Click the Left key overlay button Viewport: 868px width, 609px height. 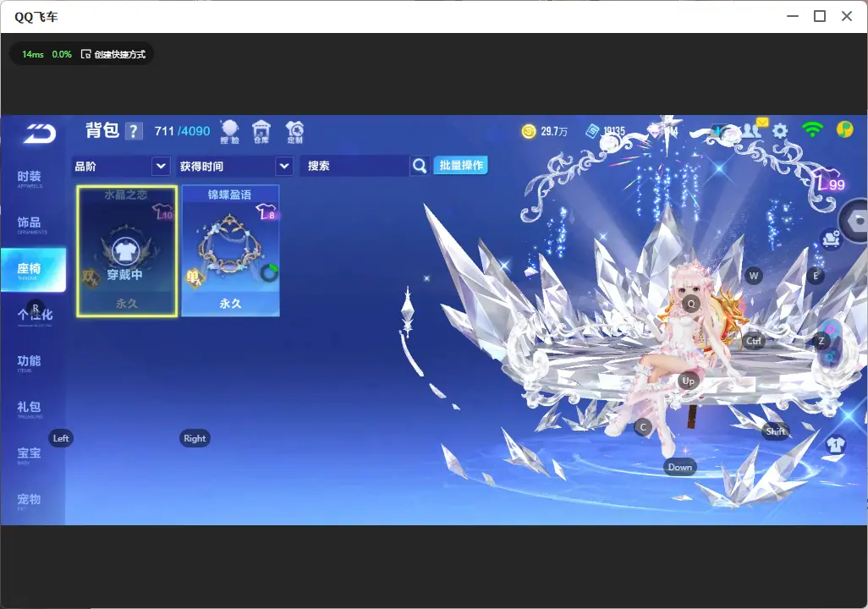pos(61,438)
